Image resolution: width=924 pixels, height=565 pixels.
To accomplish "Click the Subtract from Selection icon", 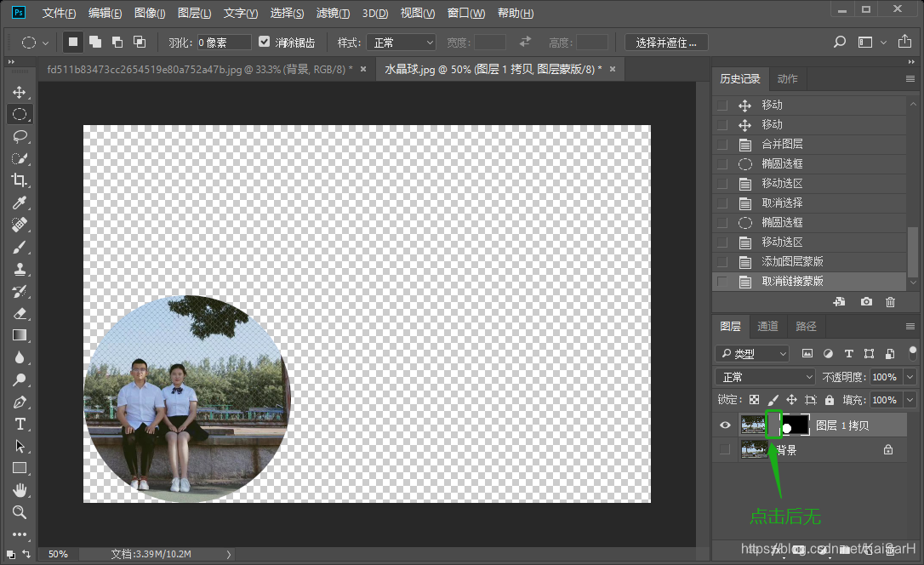I will pos(117,42).
